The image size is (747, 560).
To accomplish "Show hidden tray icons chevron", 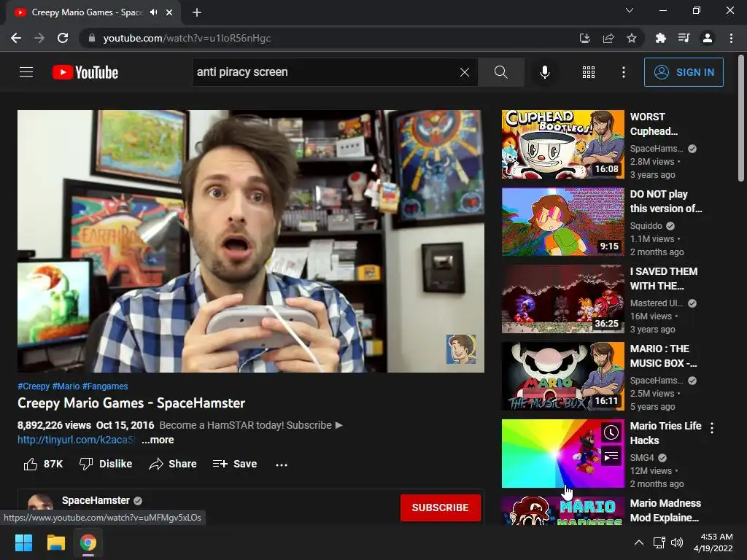I will pos(639,542).
